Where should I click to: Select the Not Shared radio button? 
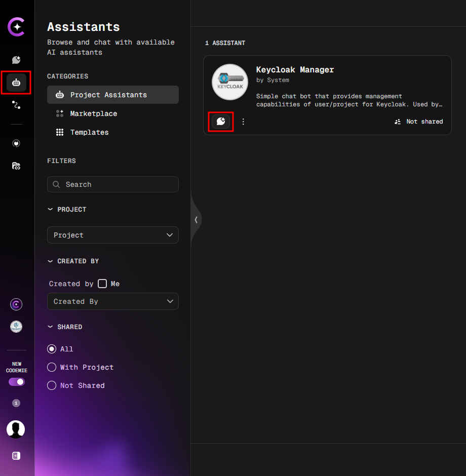(x=52, y=385)
